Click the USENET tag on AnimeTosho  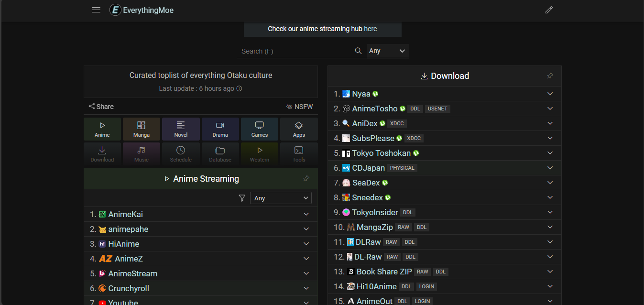(x=437, y=109)
